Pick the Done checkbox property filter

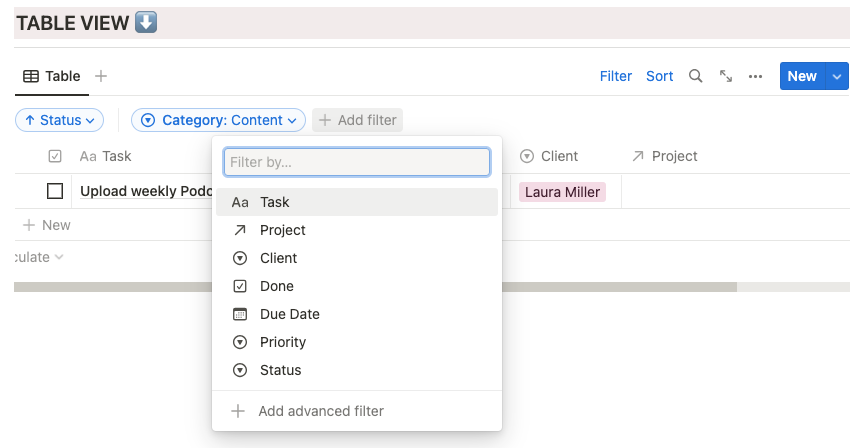tap(276, 286)
